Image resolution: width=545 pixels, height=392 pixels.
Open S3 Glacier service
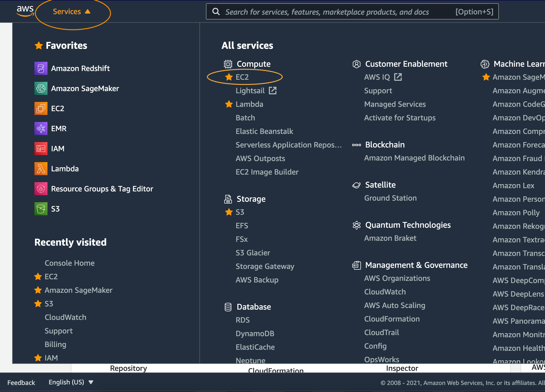point(253,253)
